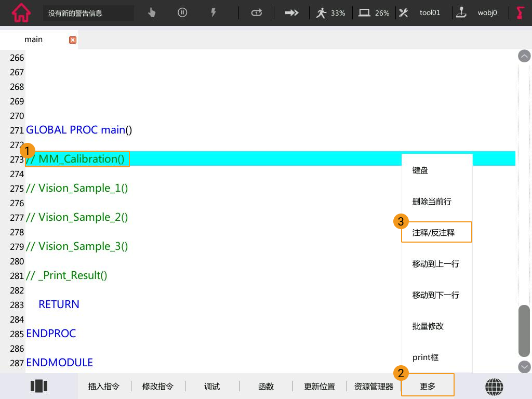
Task: Click the 更多 button highlighted at bottom
Action: click(x=428, y=386)
